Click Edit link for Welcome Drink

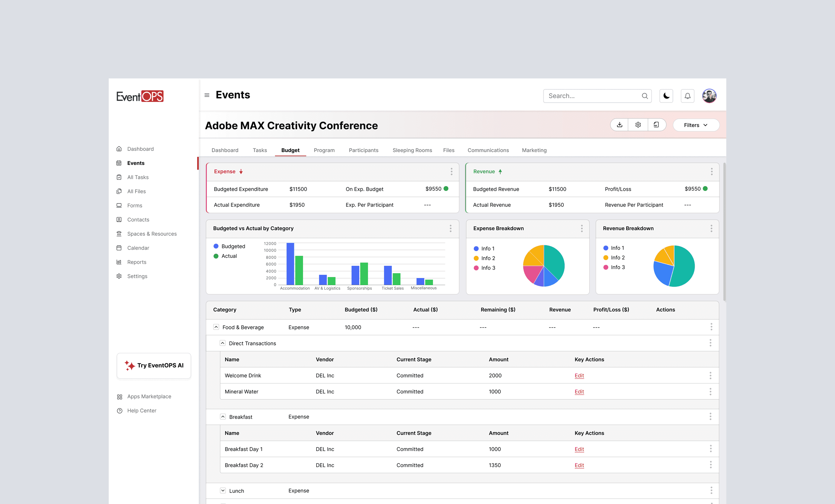579,375
